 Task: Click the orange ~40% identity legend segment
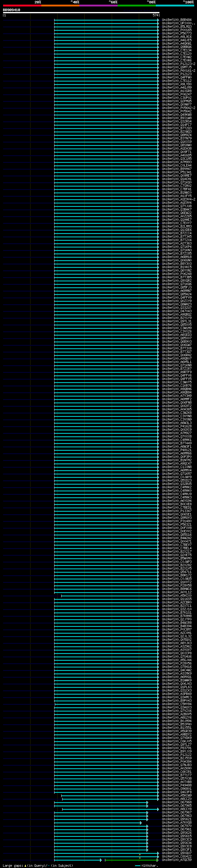point(60,6)
